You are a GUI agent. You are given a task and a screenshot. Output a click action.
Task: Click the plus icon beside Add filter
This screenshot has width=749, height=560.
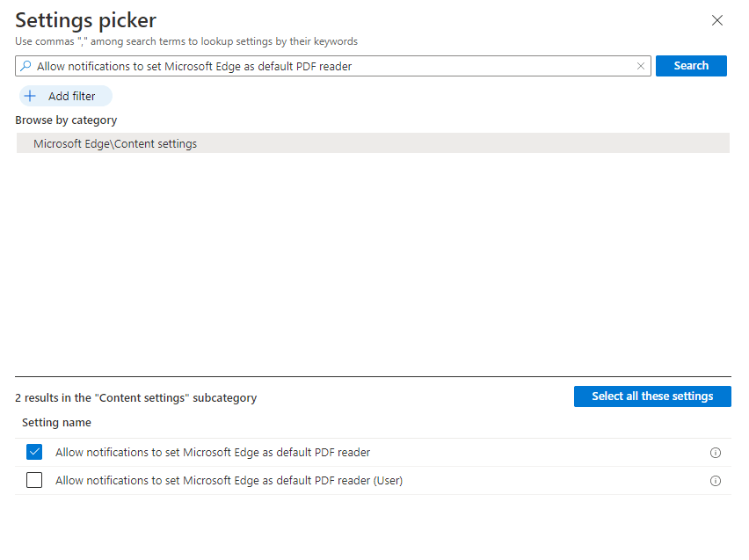(x=30, y=97)
